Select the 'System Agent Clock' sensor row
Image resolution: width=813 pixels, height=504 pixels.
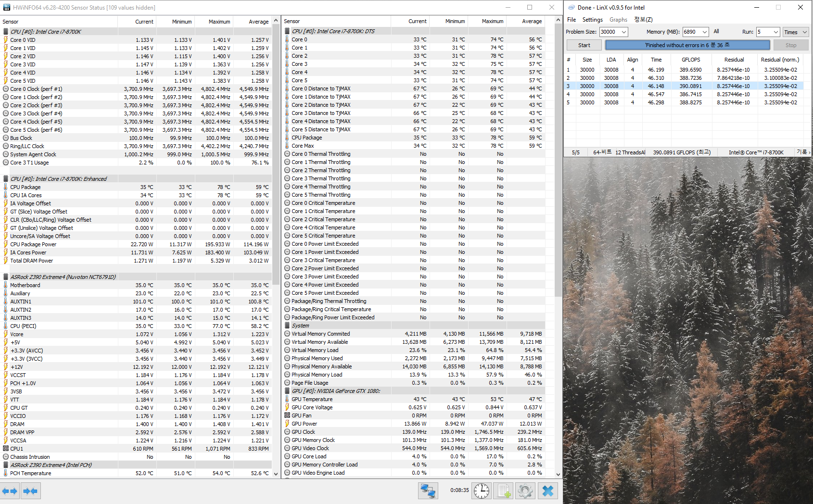tap(136, 154)
